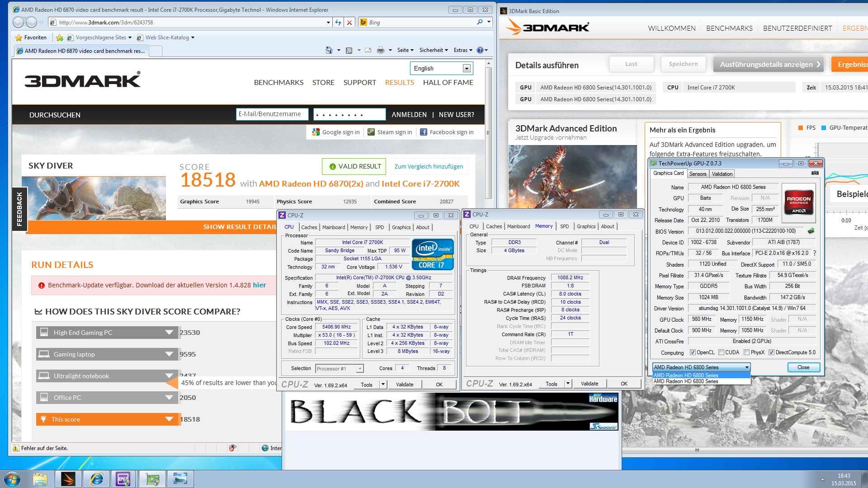Open Windows Explorer from the taskbar
Screen dimensions: 868x488
(x=40, y=479)
